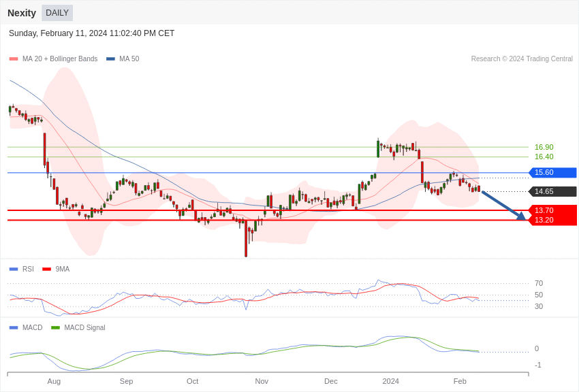Viewport: 579px width, 392px height.
Task: Click the MACD legend swatch
Action: [x=14, y=327]
